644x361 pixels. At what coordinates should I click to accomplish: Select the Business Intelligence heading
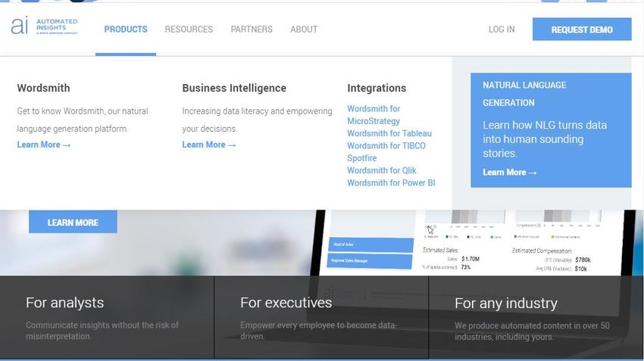pyautogui.click(x=234, y=88)
